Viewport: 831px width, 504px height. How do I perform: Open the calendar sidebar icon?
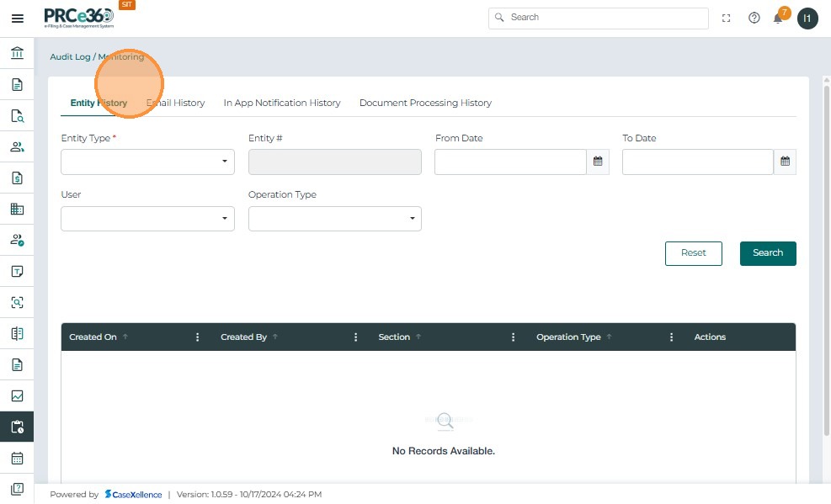[17, 458]
